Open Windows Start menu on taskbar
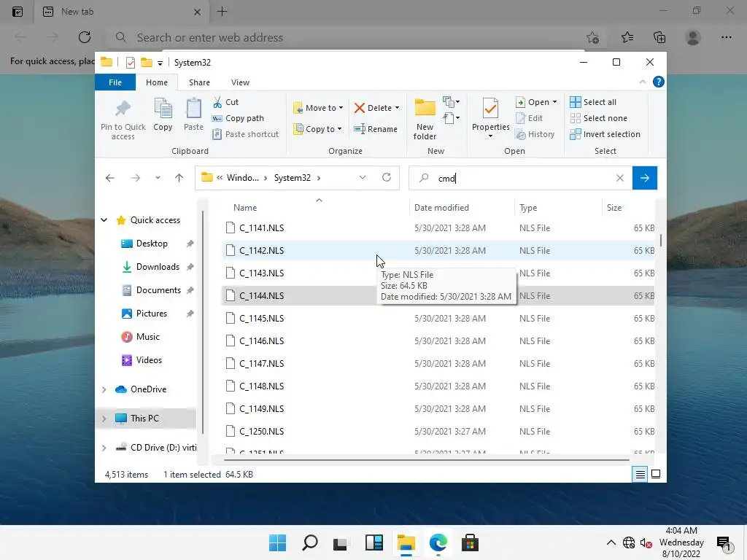Image resolution: width=747 pixels, height=560 pixels. tap(278, 542)
